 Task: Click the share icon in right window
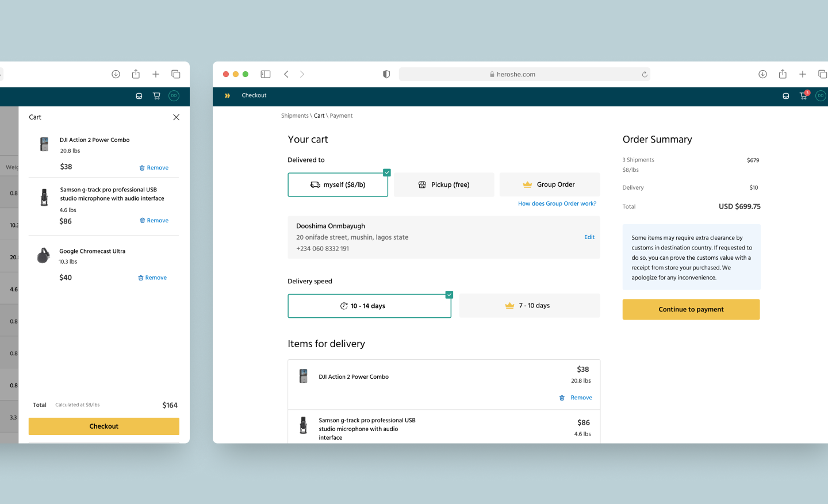(x=783, y=74)
